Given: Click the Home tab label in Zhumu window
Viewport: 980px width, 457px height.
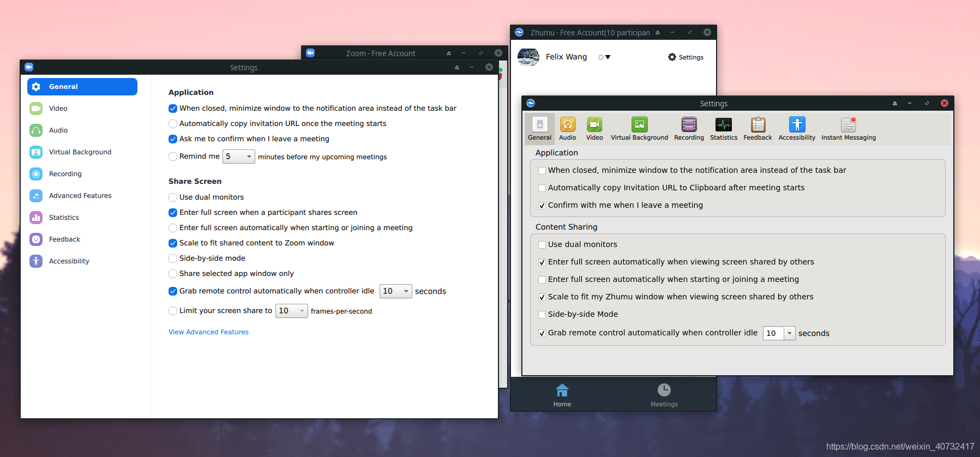Looking at the screenshot, I should (x=562, y=404).
